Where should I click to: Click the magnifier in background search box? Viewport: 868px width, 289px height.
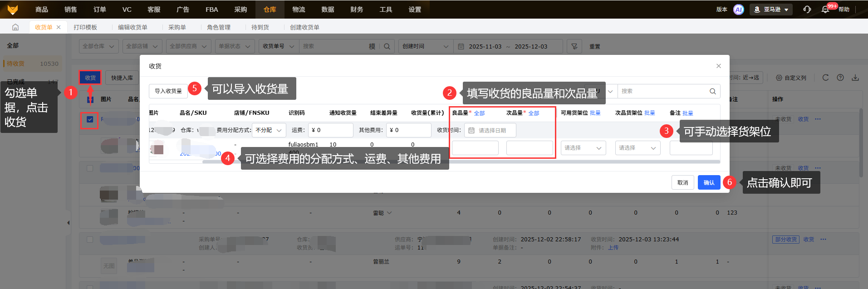387,46
